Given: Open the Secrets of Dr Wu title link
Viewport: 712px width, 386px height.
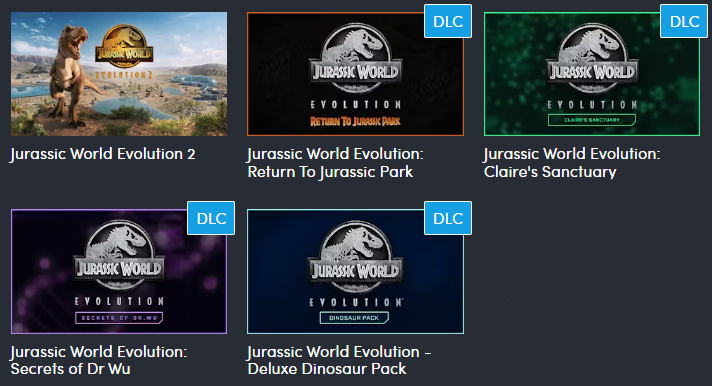Looking at the screenshot, I should (99, 360).
